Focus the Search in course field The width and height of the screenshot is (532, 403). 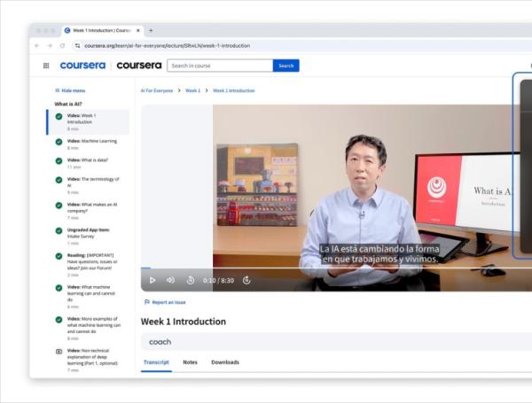(x=220, y=66)
